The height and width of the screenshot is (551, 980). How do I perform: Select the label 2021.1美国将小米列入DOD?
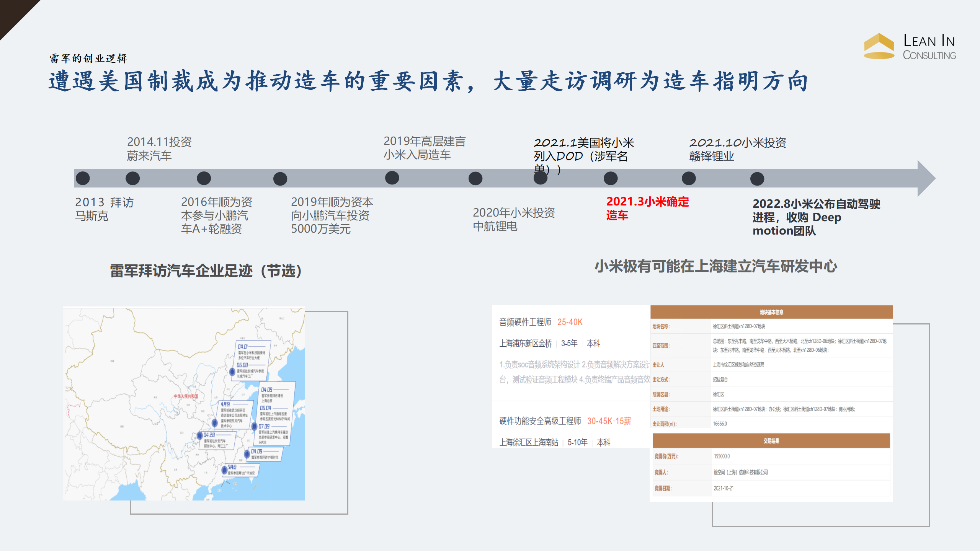pyautogui.click(x=583, y=156)
